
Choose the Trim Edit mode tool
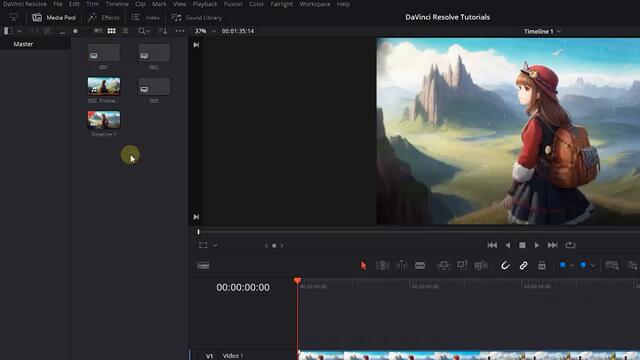tap(382, 266)
